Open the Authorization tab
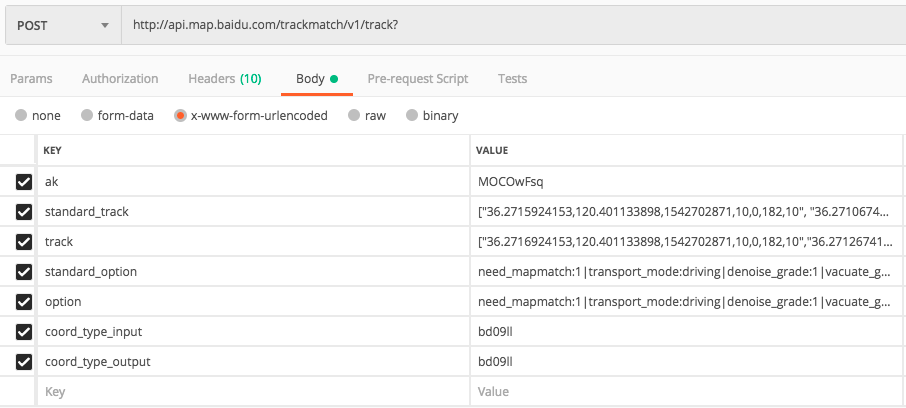Screen dimensions: 906x408 pos(120,78)
